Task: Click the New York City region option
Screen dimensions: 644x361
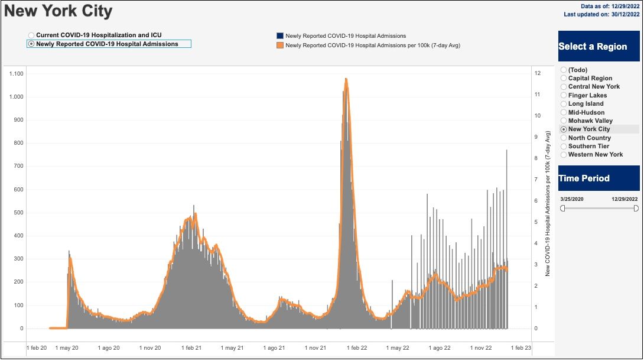Action: point(564,129)
